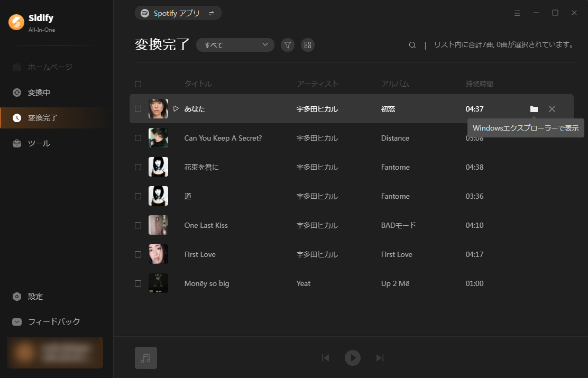Sort by 持続時間 column header
The height and width of the screenshot is (378, 588).
(x=479, y=84)
